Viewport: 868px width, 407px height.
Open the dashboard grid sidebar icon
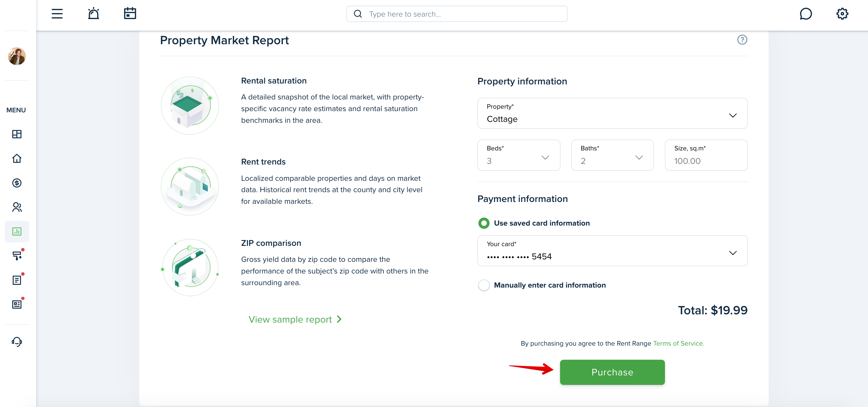click(17, 134)
